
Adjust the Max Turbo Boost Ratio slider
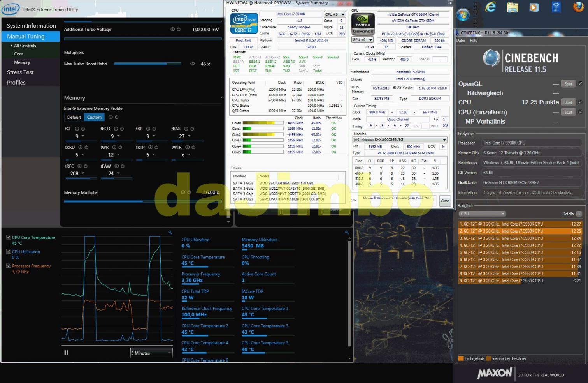pyautogui.click(x=147, y=64)
